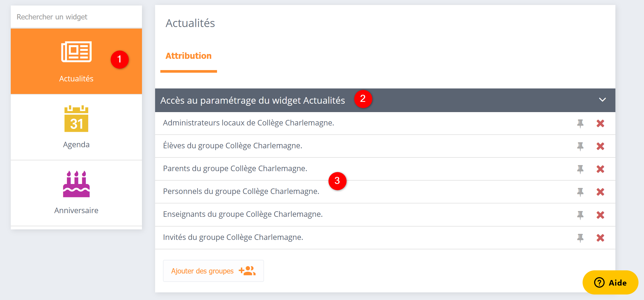Toggle the pin on Parents du groupe row
Viewport: 644px width, 300px height.
580,169
